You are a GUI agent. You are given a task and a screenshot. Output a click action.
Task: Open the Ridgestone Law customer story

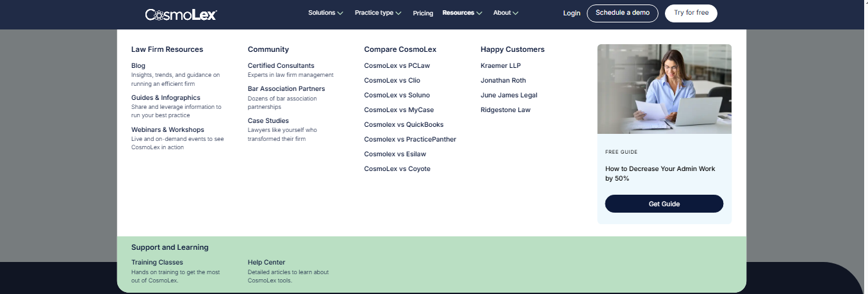505,110
